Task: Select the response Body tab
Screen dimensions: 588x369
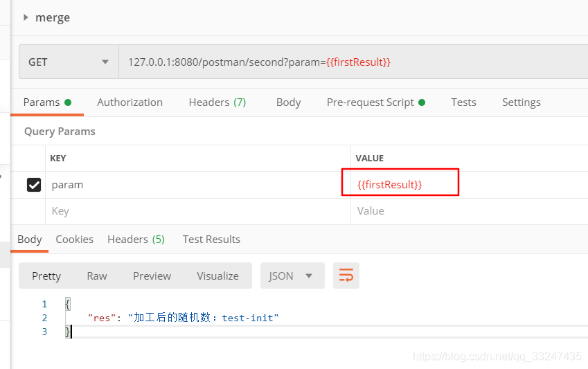Action: 30,240
